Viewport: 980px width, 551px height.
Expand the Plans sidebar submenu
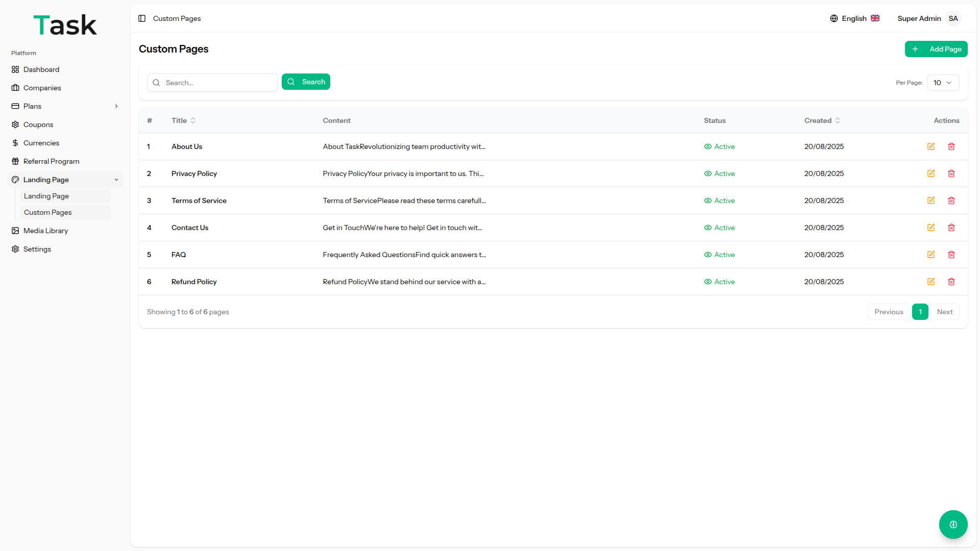coord(116,106)
